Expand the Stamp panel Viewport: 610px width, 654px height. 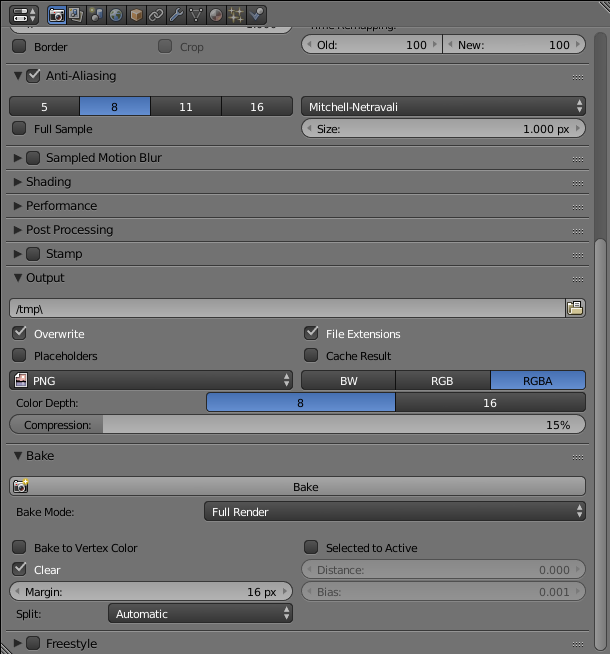point(18,254)
